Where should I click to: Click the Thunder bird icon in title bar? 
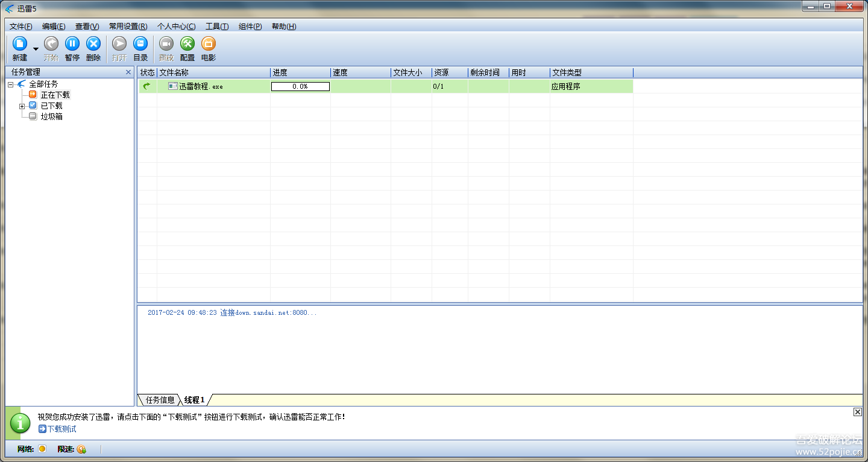tap(10, 8)
